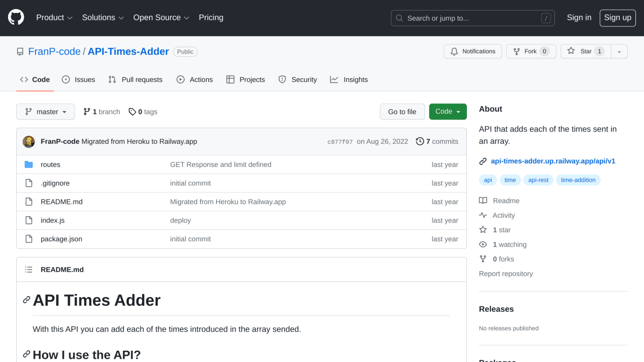Image resolution: width=644 pixels, height=362 pixels.
Task: Click the Report repository link
Action: (506, 274)
